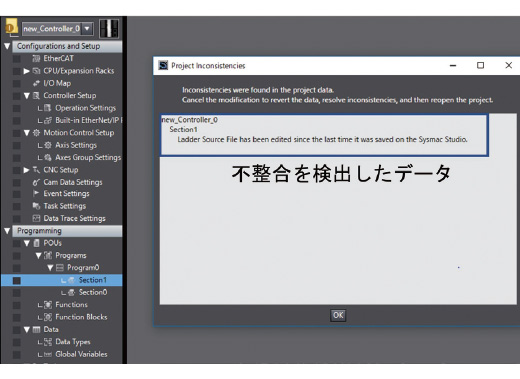Click the CNC Setup icon
Viewport: 520px width, 379px height.
(x=36, y=170)
